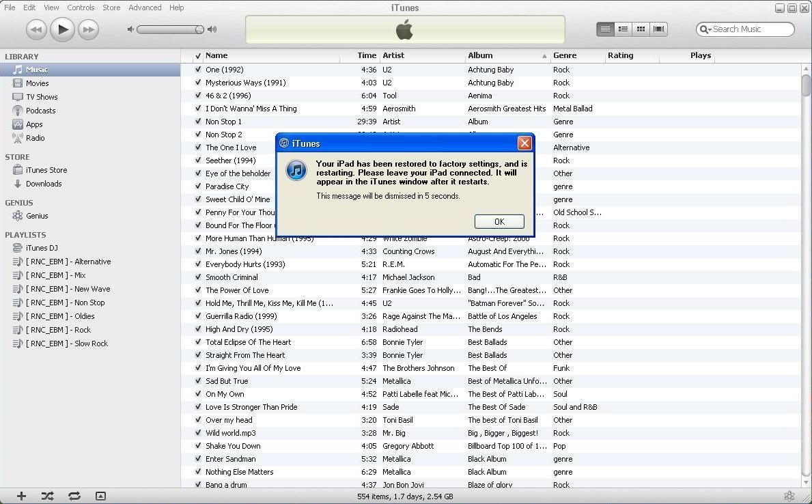Switch to album list view
Image resolution: width=812 pixels, height=504 pixels.
[623, 29]
